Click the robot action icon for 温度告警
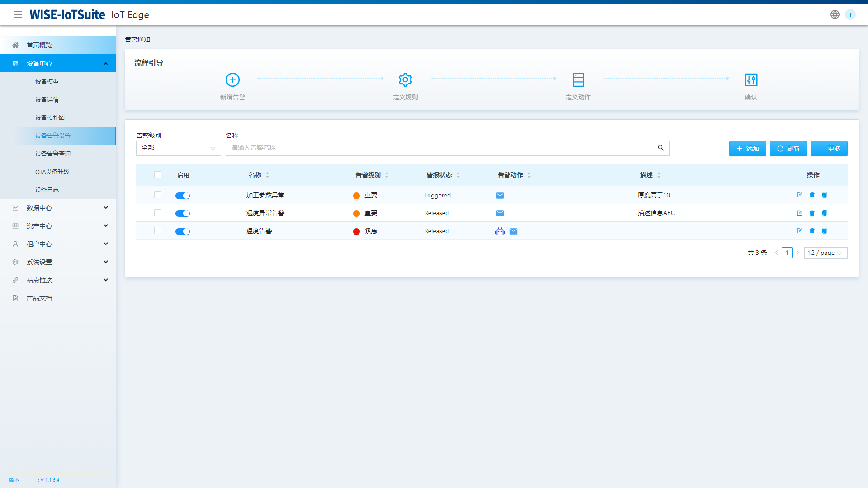Image resolution: width=868 pixels, height=488 pixels. click(500, 231)
